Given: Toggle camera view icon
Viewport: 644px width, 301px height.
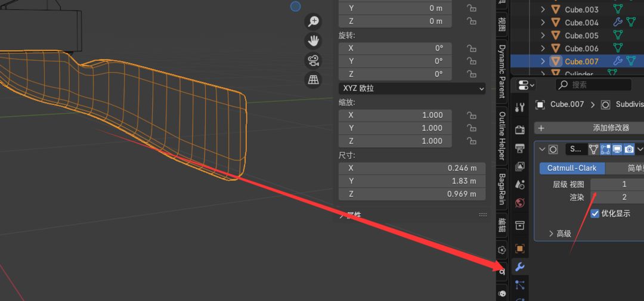Looking at the screenshot, I should pyautogui.click(x=313, y=60).
